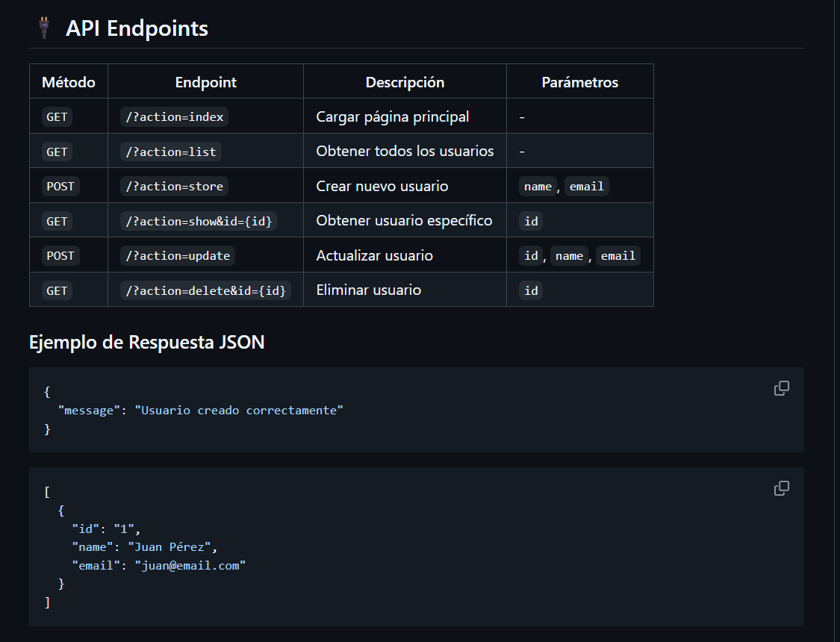This screenshot has height=642, width=840.
Task: Click the GET badge on the show row
Action: pos(57,221)
